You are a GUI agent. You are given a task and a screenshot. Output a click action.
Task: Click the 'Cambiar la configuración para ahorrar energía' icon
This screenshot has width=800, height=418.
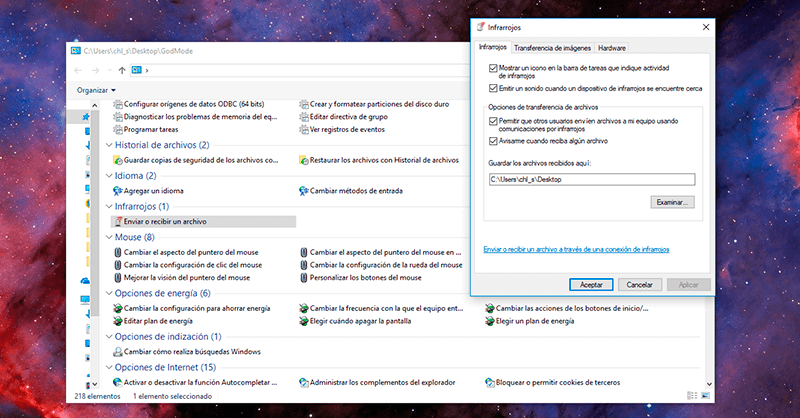coord(118,308)
